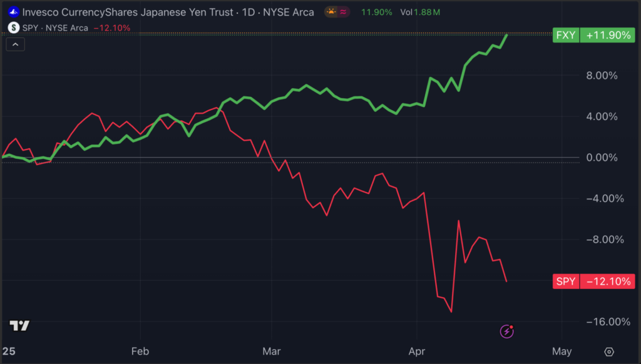This screenshot has width=641, height=364.
Task: Click the Invesco CurrencyShares Japanese Yen Trust logo
Action: (x=14, y=11)
